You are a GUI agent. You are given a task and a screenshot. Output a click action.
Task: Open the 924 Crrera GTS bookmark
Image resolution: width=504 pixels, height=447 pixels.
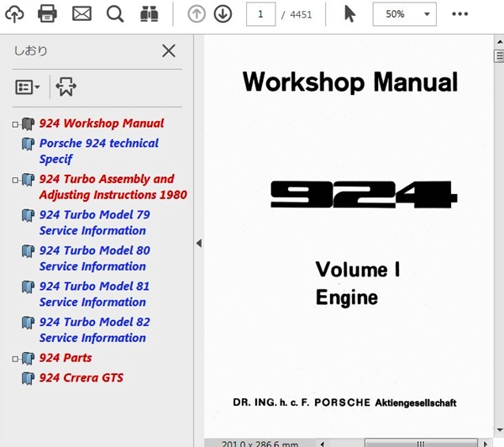pos(81,377)
